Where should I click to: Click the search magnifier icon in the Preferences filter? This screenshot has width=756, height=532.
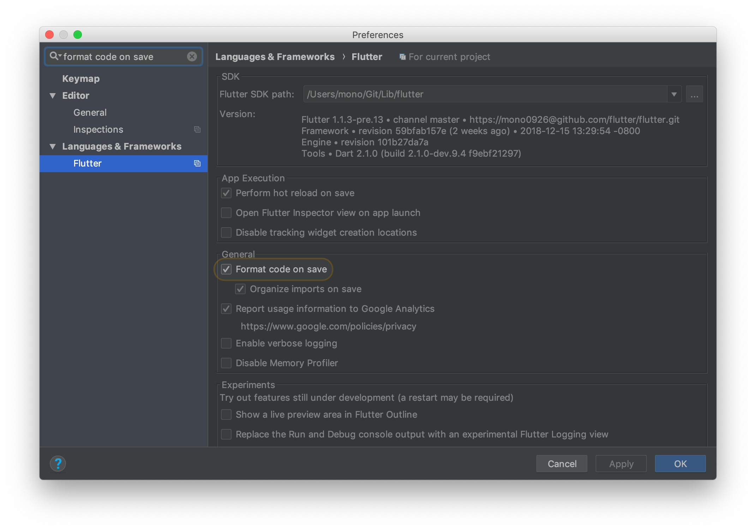pos(55,56)
